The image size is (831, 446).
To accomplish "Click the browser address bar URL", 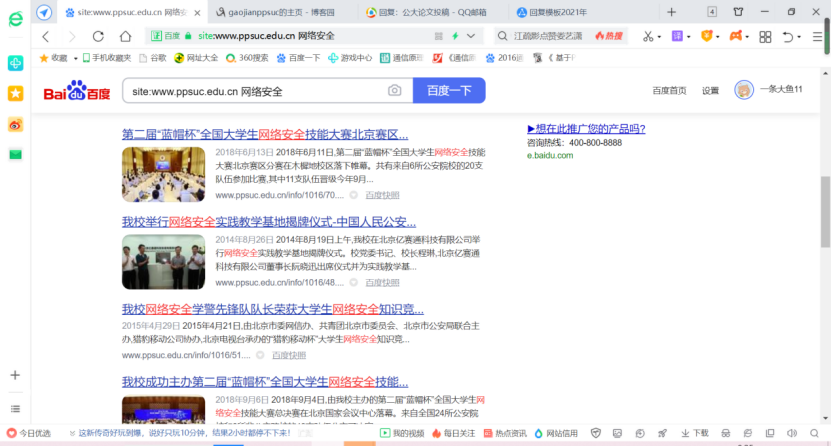I will click(x=266, y=36).
